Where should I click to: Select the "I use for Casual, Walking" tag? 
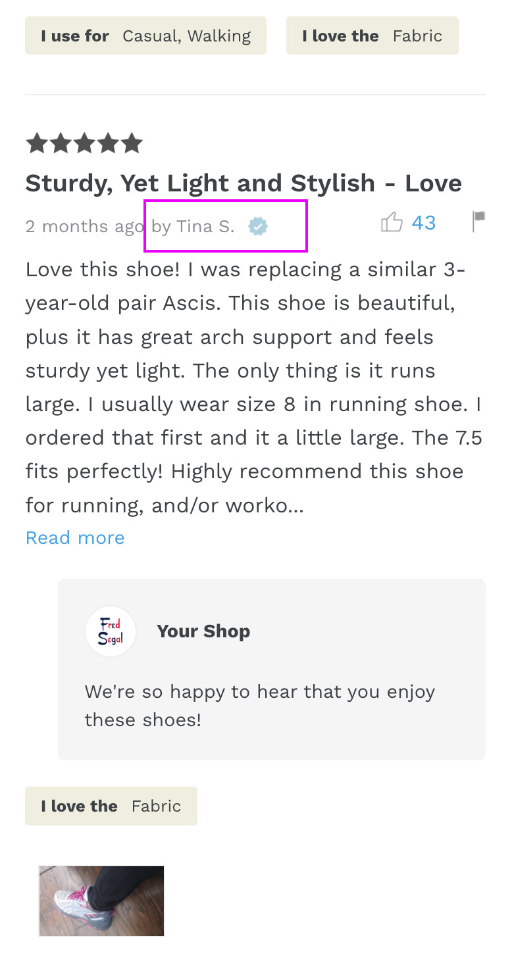tap(145, 36)
